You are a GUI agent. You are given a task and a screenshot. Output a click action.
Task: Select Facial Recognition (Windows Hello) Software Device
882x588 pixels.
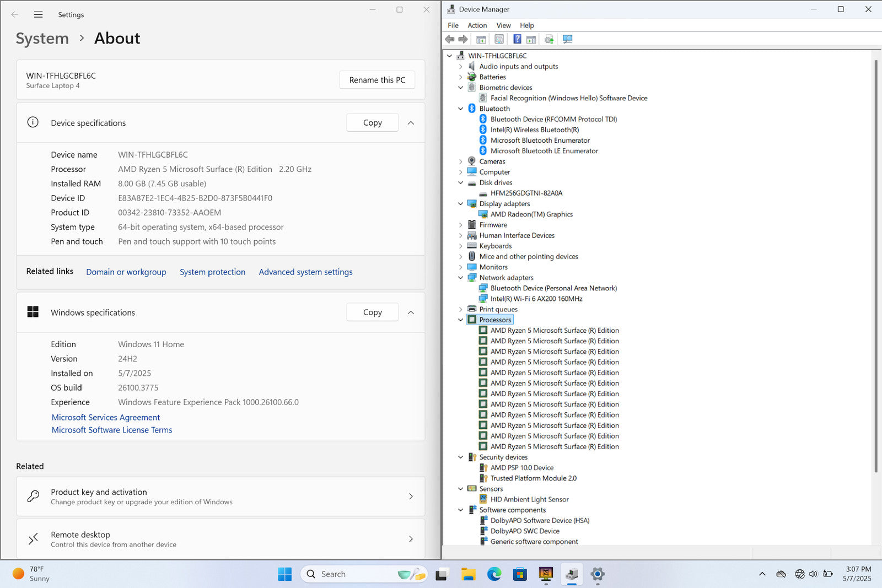click(x=569, y=98)
